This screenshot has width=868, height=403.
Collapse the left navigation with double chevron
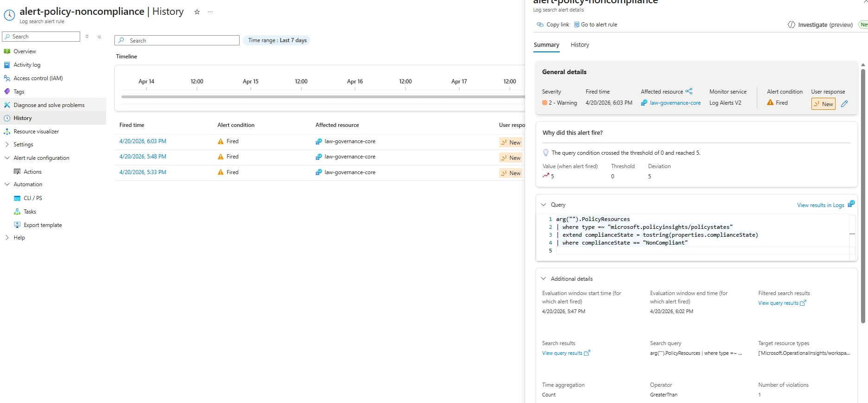[100, 37]
